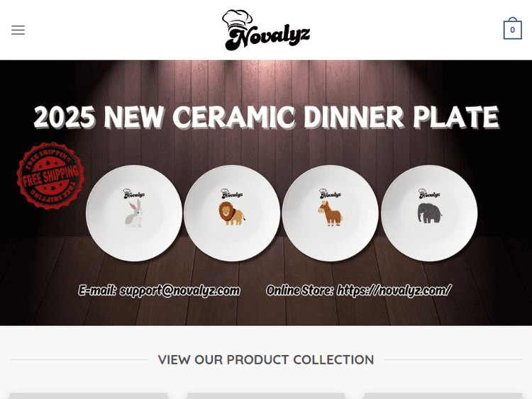Image resolution: width=532 pixels, height=399 pixels.
Task: Select the lion dinner plate
Action: click(232, 213)
